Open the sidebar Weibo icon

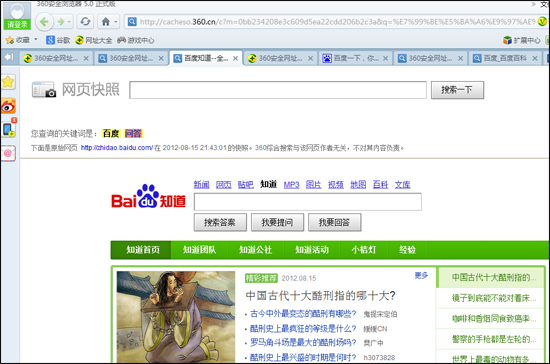[x=8, y=106]
